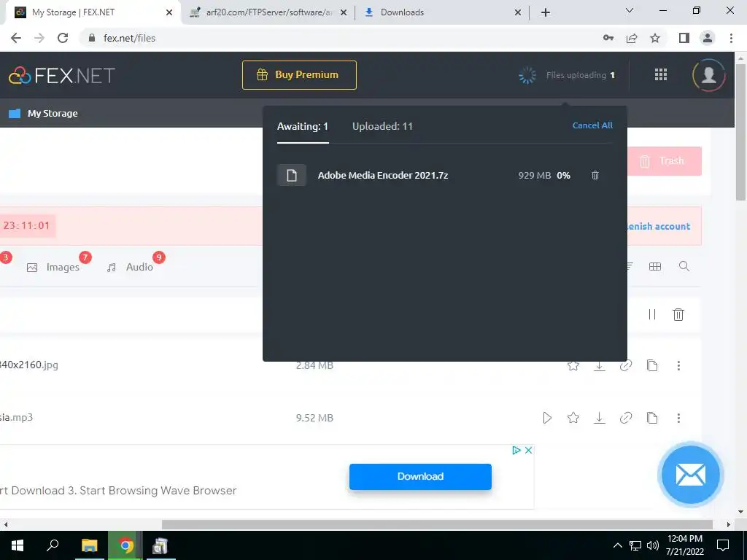Bookmark this page with the star
This screenshot has height=560, width=747.
[655, 38]
